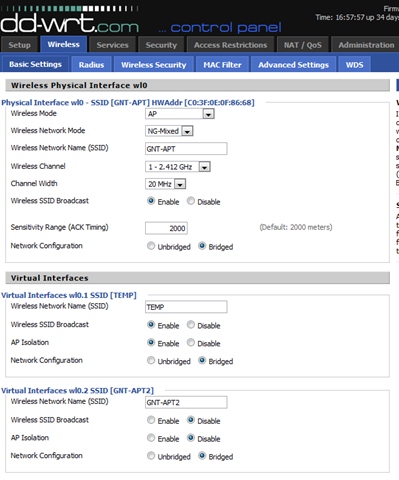Open the Wireless Channel dropdown
The height and width of the screenshot is (480, 399).
[x=178, y=167]
